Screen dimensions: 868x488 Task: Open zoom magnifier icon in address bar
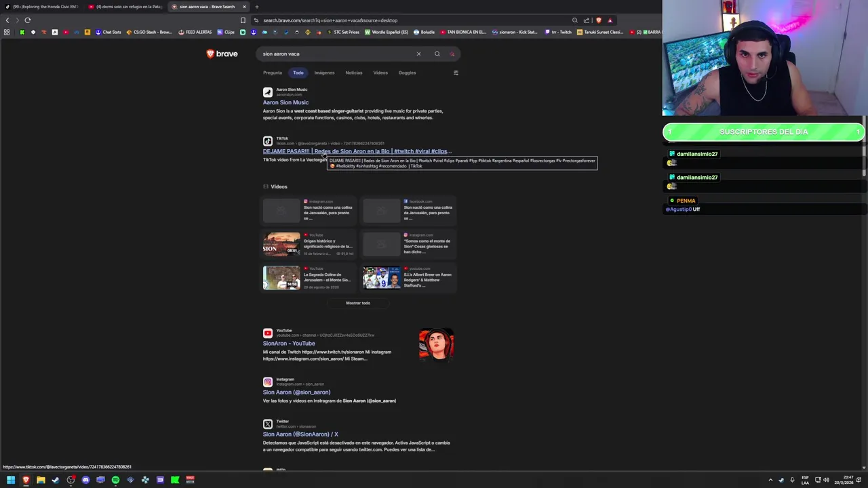tap(574, 20)
